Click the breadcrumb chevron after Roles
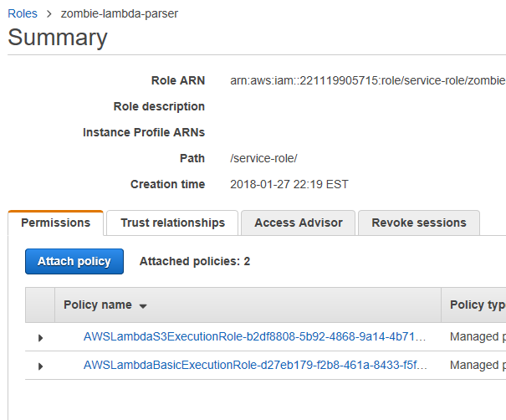Image resolution: width=506 pixels, height=420 pixels. (49, 14)
